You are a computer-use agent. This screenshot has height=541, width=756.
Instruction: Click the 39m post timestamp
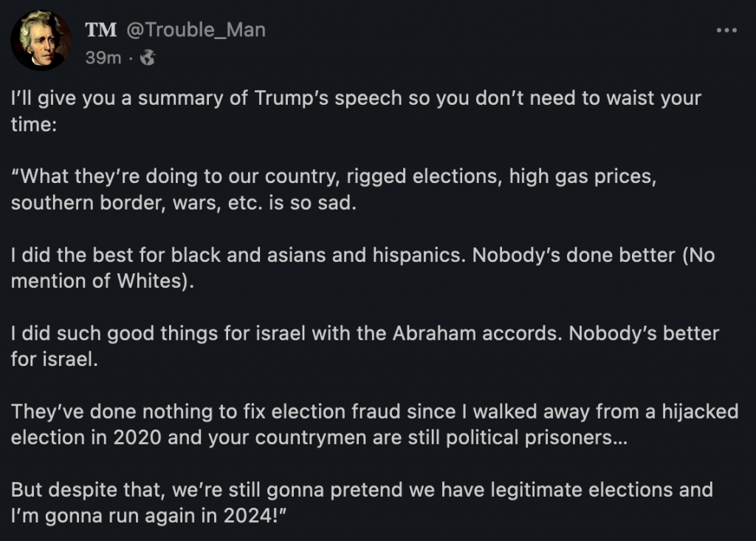pos(103,57)
